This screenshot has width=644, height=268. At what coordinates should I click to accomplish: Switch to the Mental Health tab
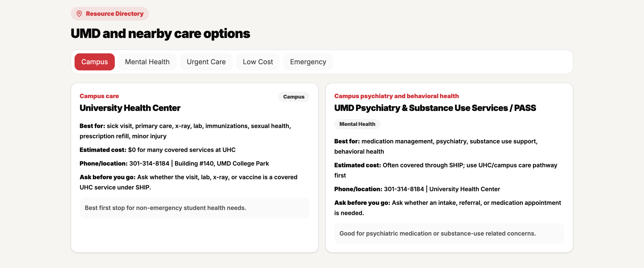[x=147, y=62]
